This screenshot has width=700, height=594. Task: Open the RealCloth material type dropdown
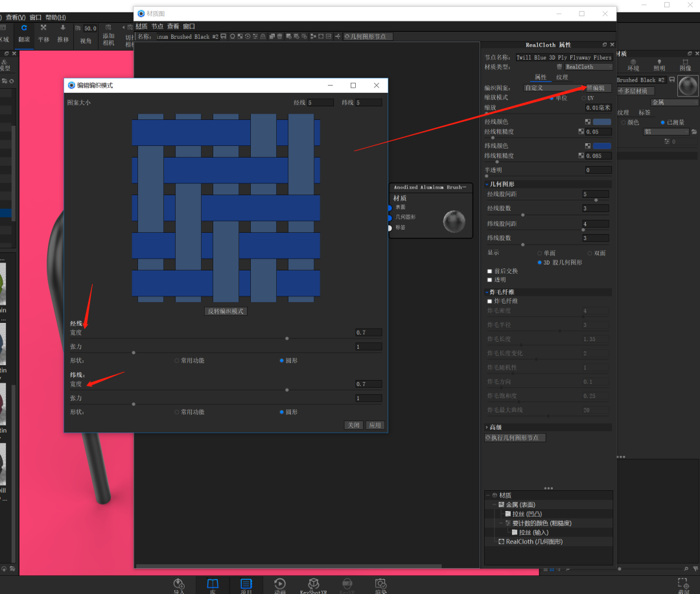588,67
